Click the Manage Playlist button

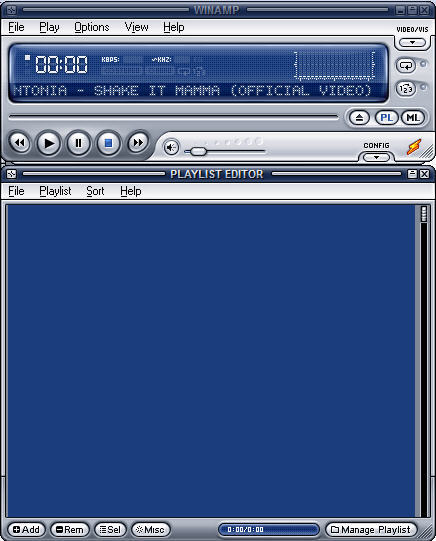371,529
